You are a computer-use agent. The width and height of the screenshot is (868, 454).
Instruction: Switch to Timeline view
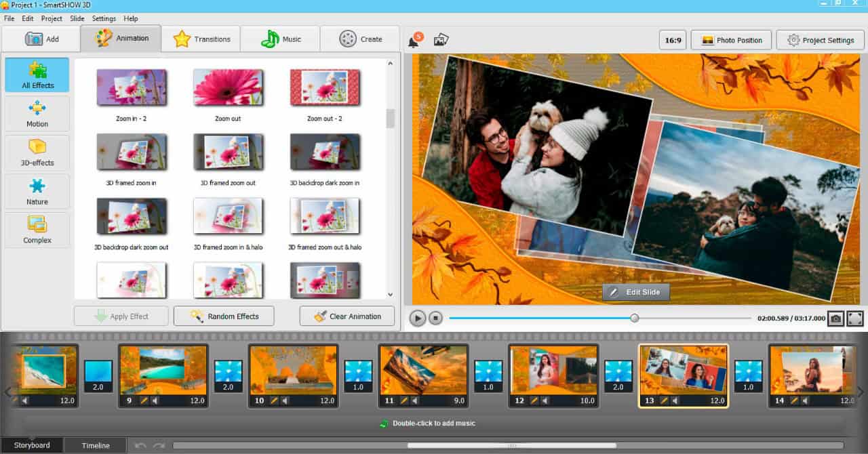(96, 445)
